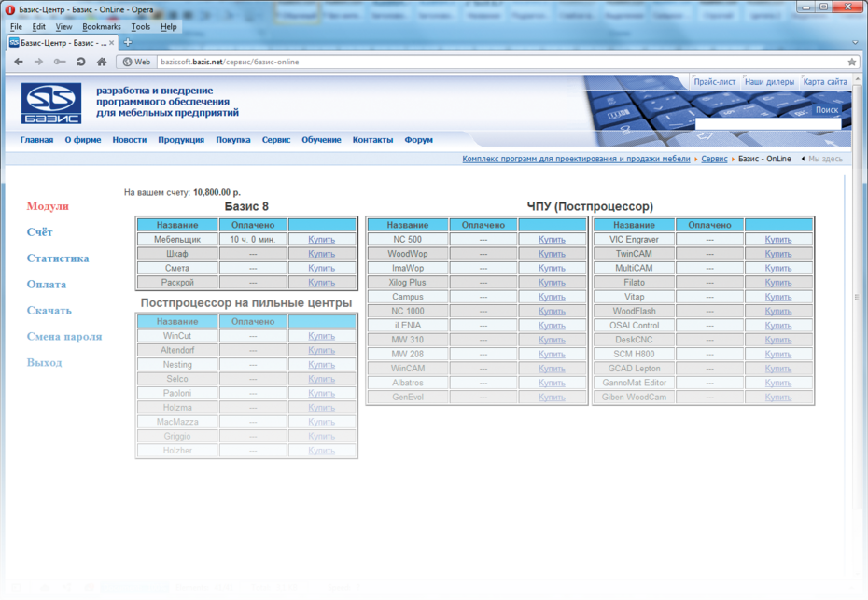Click Купить for WoodFlash

point(778,312)
